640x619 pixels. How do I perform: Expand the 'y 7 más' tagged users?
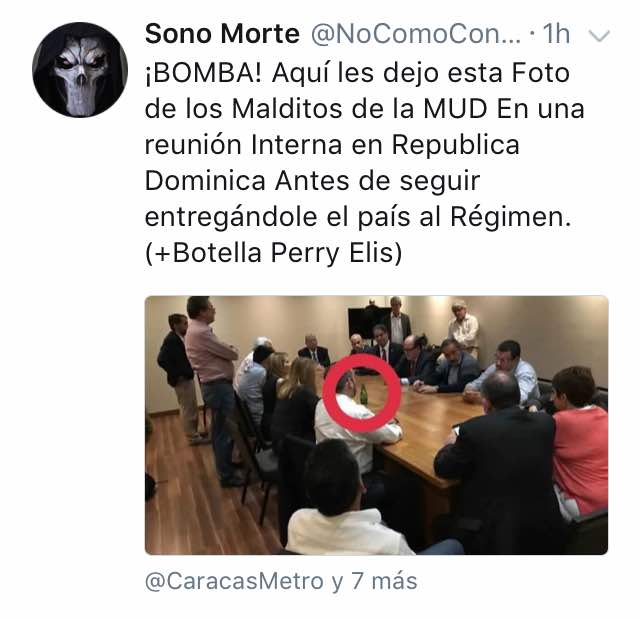374,581
